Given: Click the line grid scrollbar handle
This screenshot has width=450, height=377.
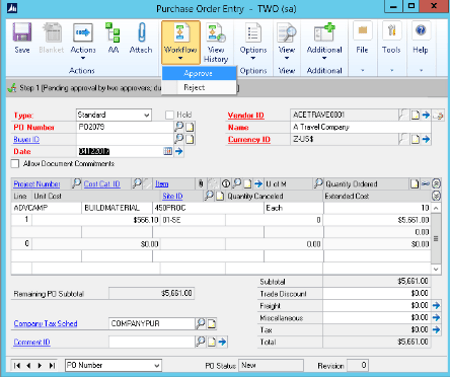Looking at the screenshot, I should pyautogui.click(x=436, y=239).
